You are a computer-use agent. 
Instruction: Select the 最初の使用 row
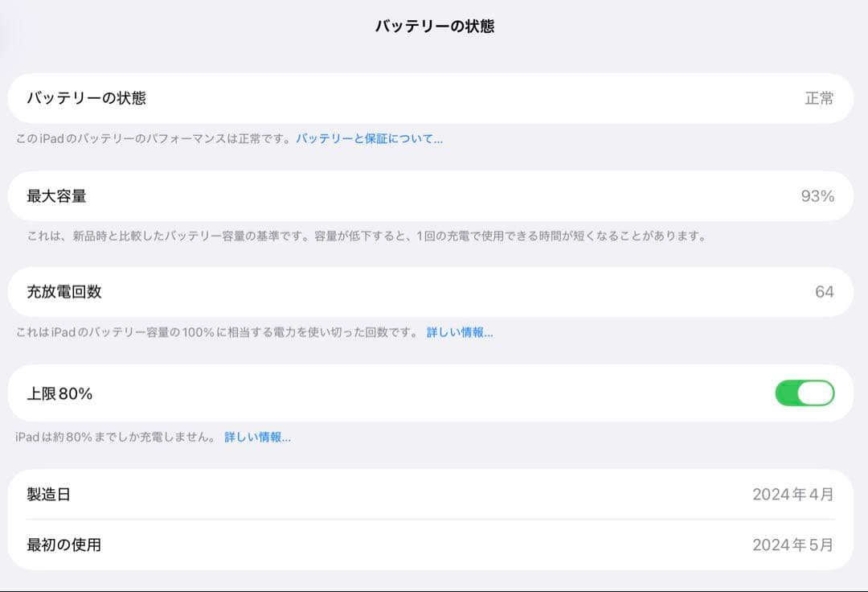434,545
